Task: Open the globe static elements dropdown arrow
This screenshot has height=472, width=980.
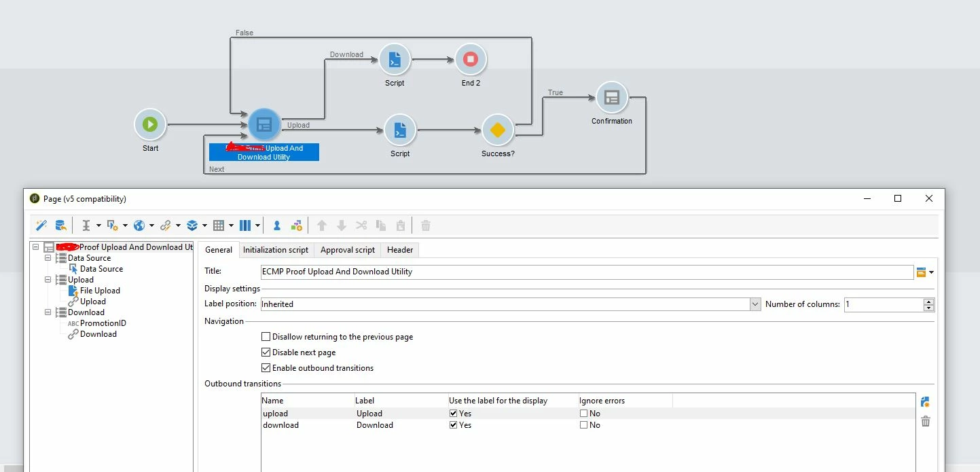Action: (x=151, y=226)
